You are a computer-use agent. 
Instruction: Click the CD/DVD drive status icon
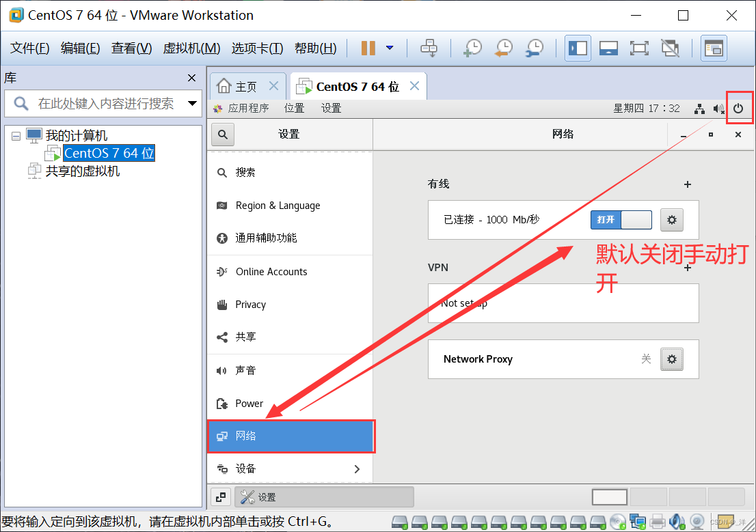618,521
